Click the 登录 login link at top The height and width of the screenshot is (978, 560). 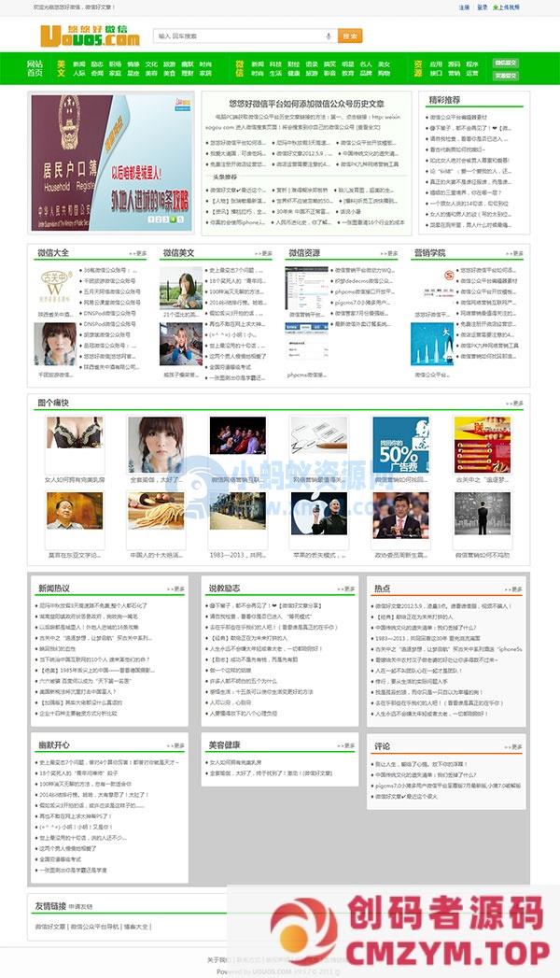[482, 7]
